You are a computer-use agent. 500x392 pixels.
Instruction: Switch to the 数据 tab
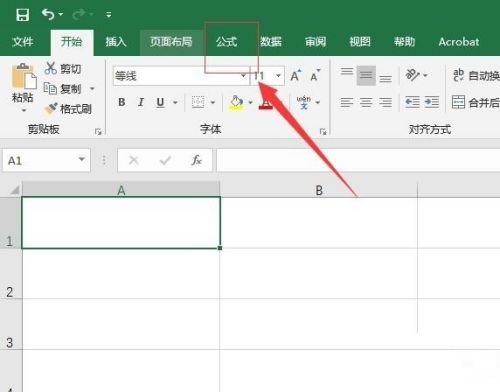271,42
